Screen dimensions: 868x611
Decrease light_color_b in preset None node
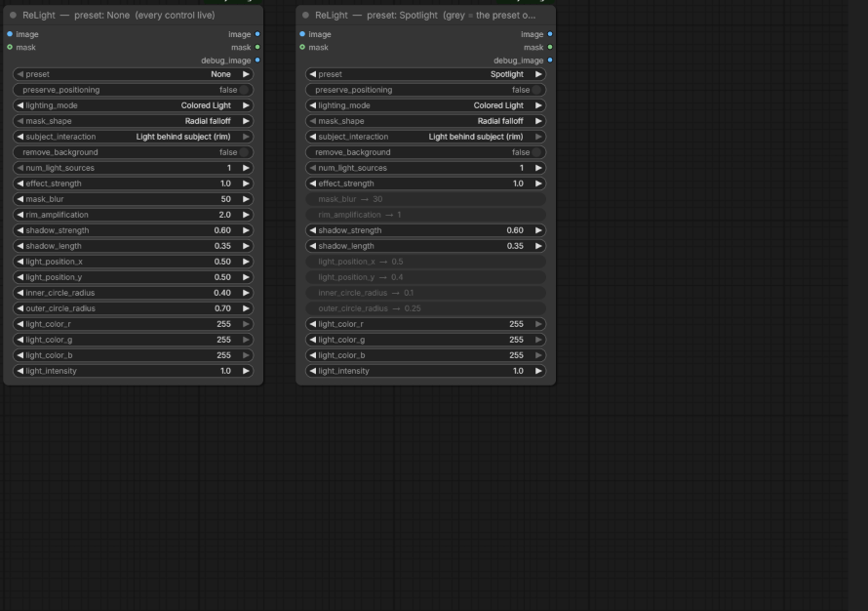[20, 355]
